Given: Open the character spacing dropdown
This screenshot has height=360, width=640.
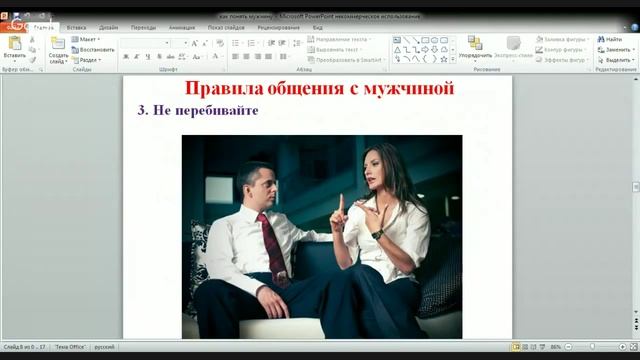Looking at the screenshot, I should point(183,57).
